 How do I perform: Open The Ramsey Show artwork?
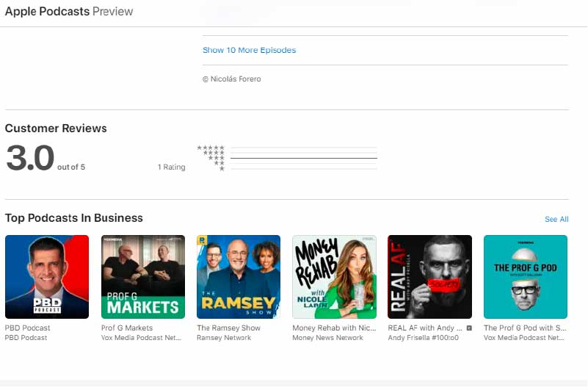coord(239,277)
